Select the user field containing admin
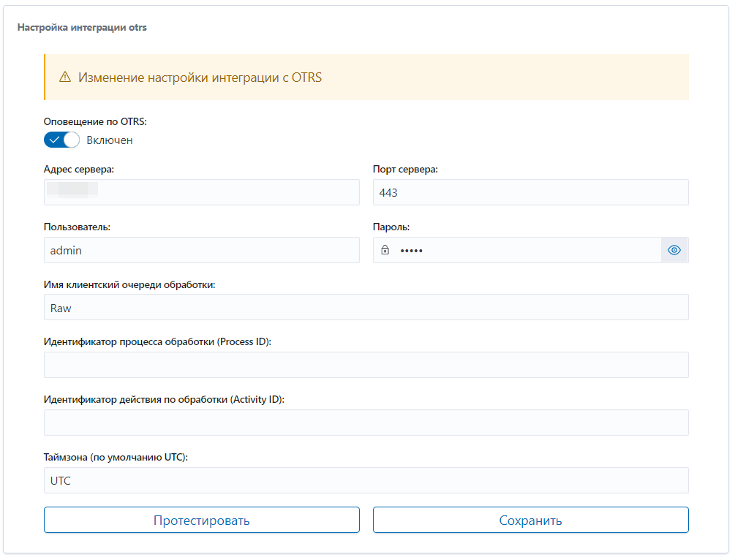The image size is (735, 560). pos(202,250)
